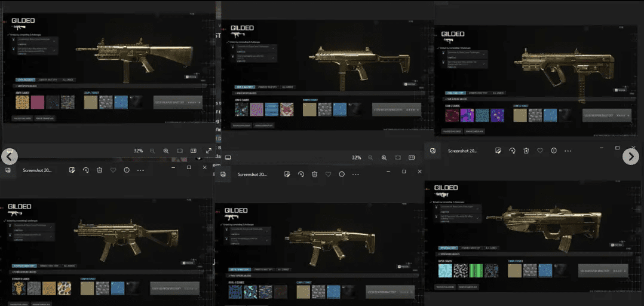Open edit image tool in Rival-9 window
Viewport: 644px width, 306px height.
point(287,175)
